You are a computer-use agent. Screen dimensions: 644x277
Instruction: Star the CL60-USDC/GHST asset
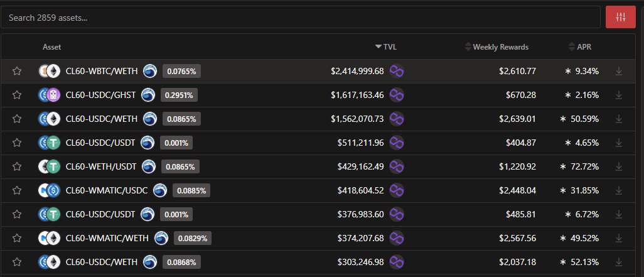pyautogui.click(x=17, y=95)
